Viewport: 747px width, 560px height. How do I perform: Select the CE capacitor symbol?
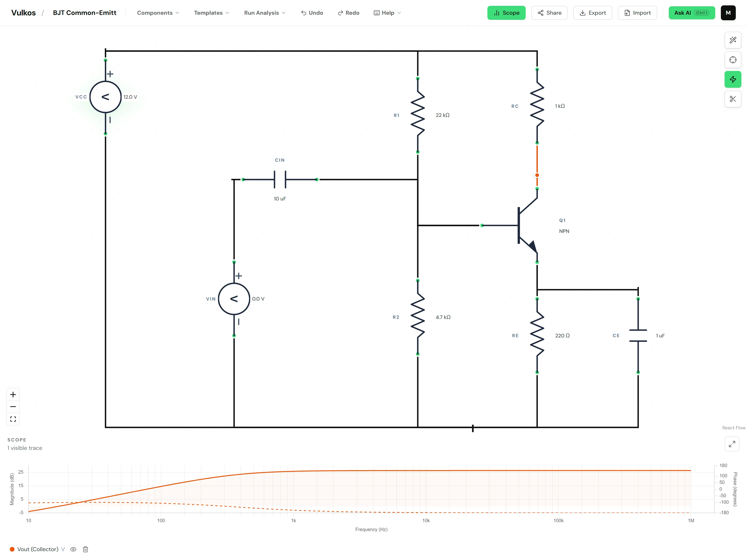[638, 336]
